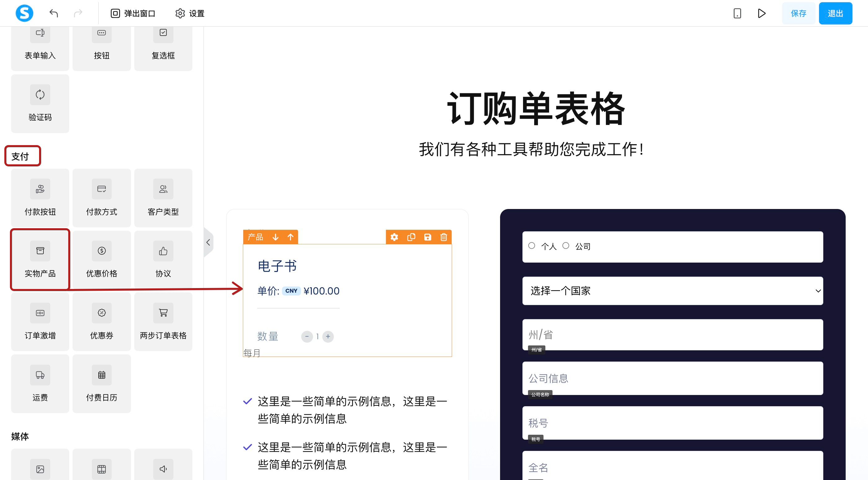Open mobile device preview icon
This screenshot has width=868, height=480.
pyautogui.click(x=737, y=13)
